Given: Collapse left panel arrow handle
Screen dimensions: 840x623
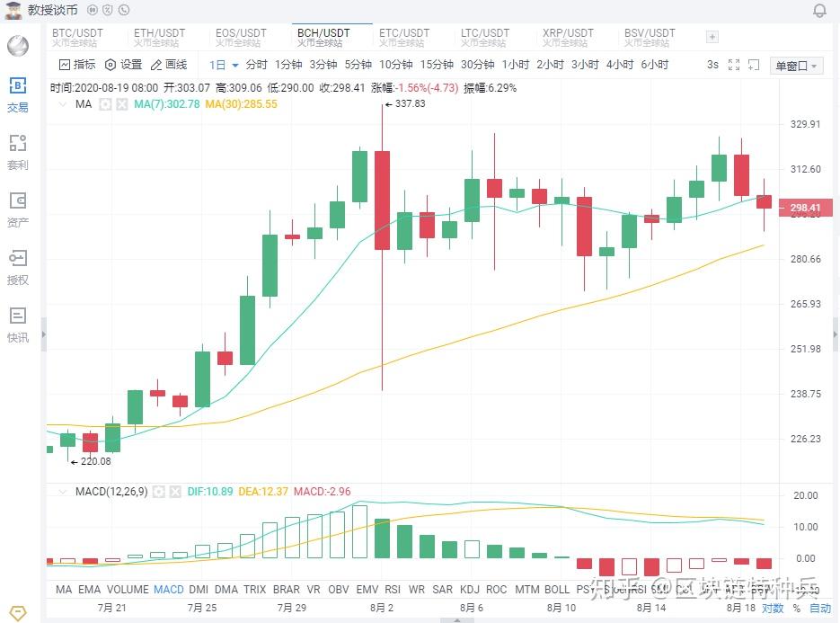Looking at the screenshot, I should 43,334.
